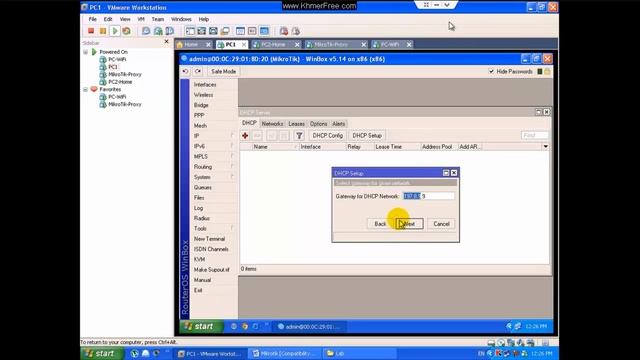Click Cancel in DHCP Setup dialog

click(x=441, y=224)
